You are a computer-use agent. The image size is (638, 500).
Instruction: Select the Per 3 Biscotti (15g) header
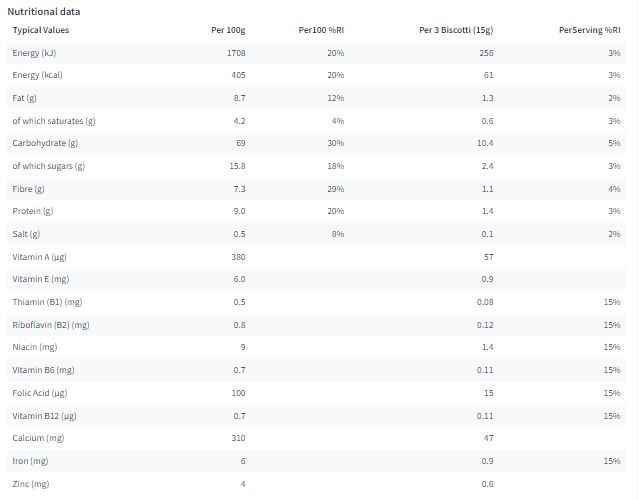coord(456,30)
